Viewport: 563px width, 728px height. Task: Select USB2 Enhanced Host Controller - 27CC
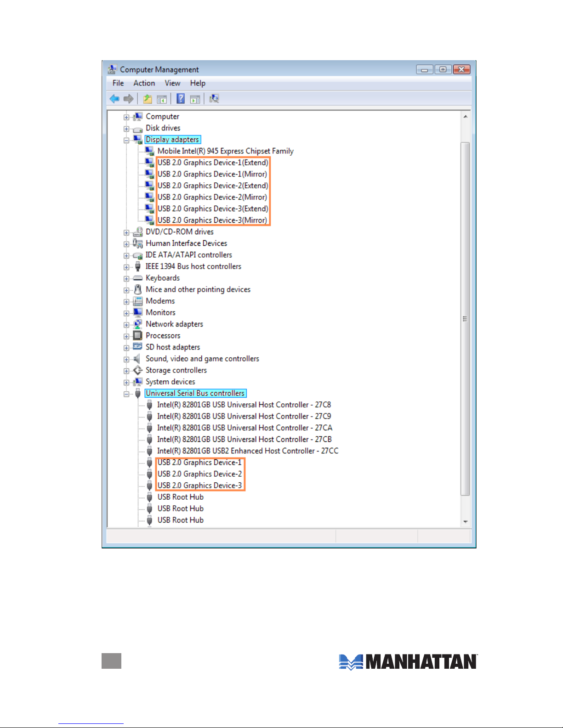coord(248,451)
